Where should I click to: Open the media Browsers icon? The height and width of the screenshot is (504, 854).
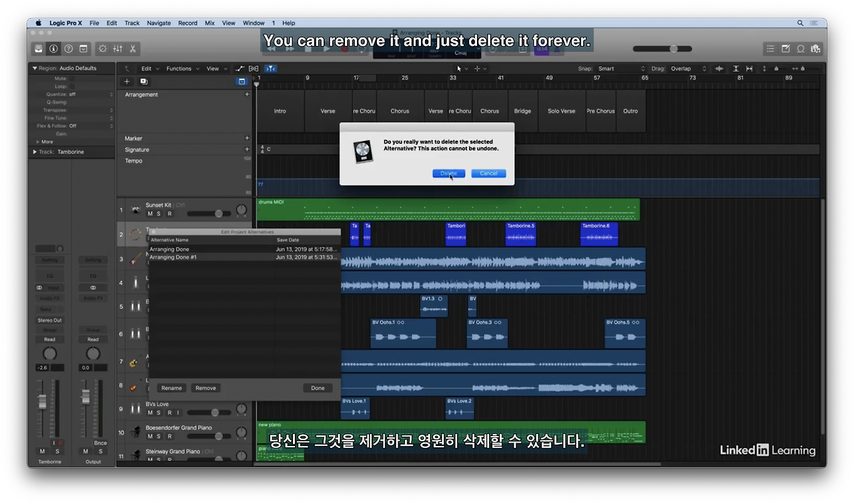[815, 49]
